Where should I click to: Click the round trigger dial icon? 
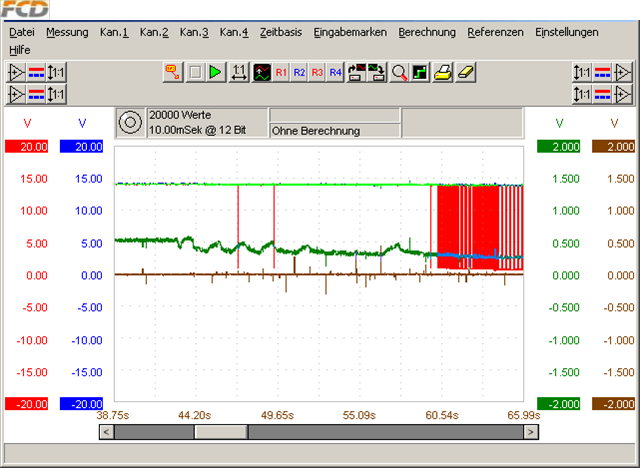click(129, 123)
